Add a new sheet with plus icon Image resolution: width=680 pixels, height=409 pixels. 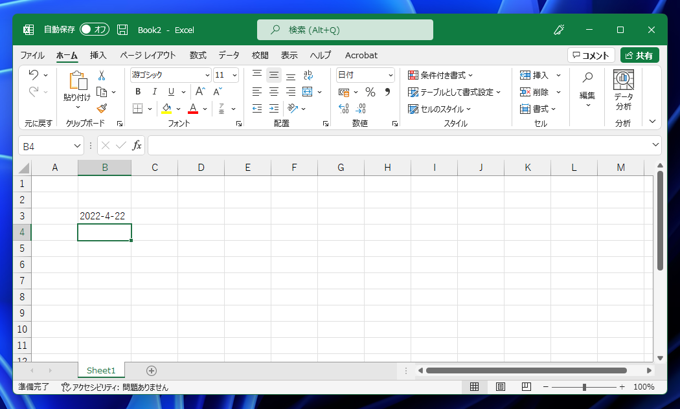tap(152, 371)
